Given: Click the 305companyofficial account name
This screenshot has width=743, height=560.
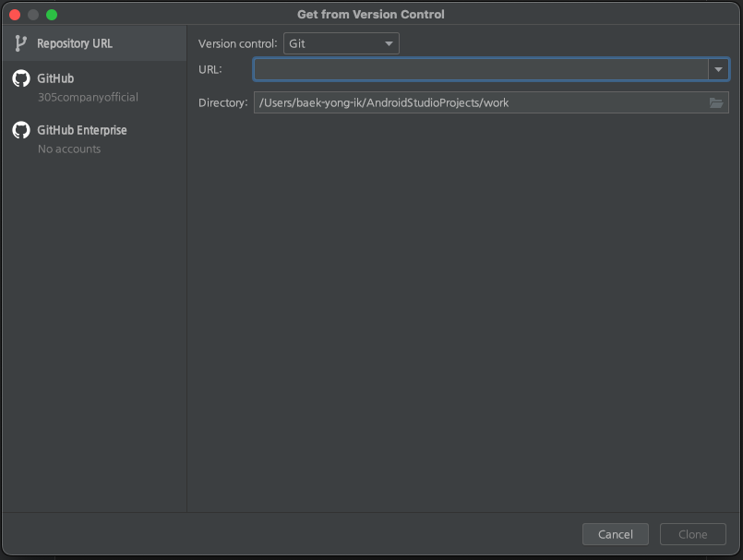Looking at the screenshot, I should coord(88,97).
